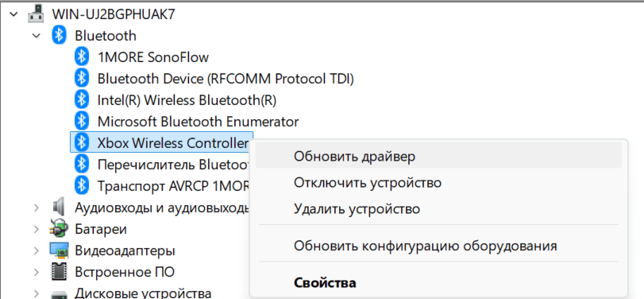Click the computer icon beside WIN-UJ2BGPHUAK7
Viewport: 644px width, 299px height.
pyautogui.click(x=37, y=14)
